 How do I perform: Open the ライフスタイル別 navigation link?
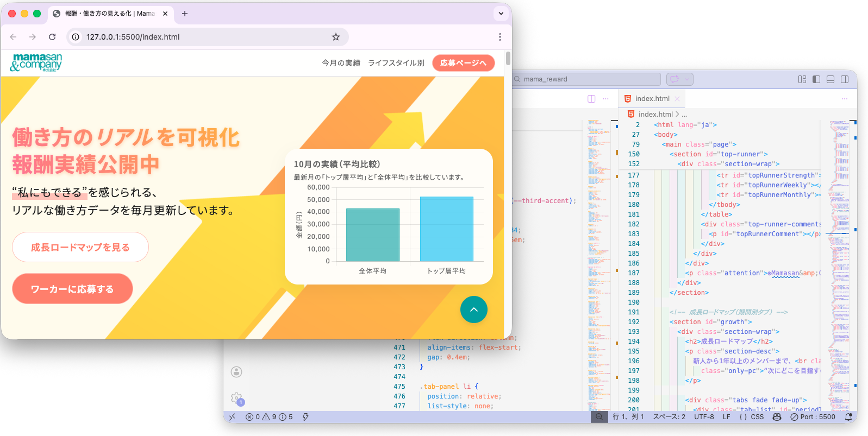(x=396, y=63)
